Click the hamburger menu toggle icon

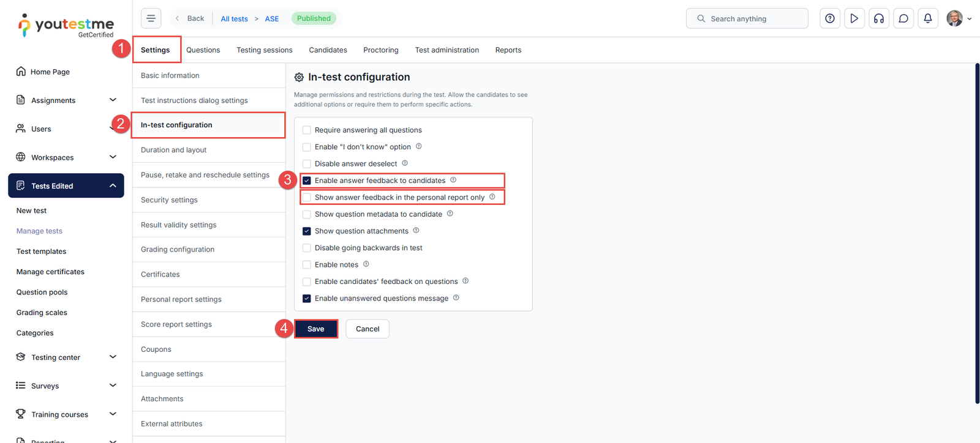pyautogui.click(x=151, y=18)
